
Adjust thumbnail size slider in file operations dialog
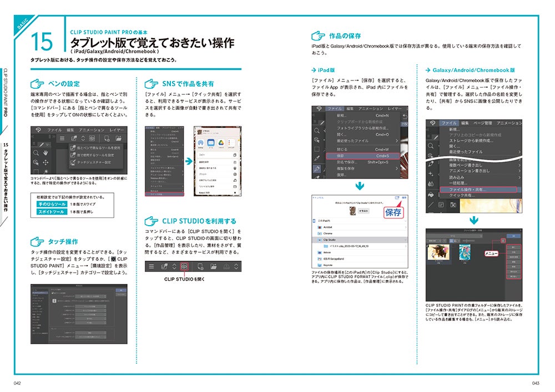(x=468, y=241)
